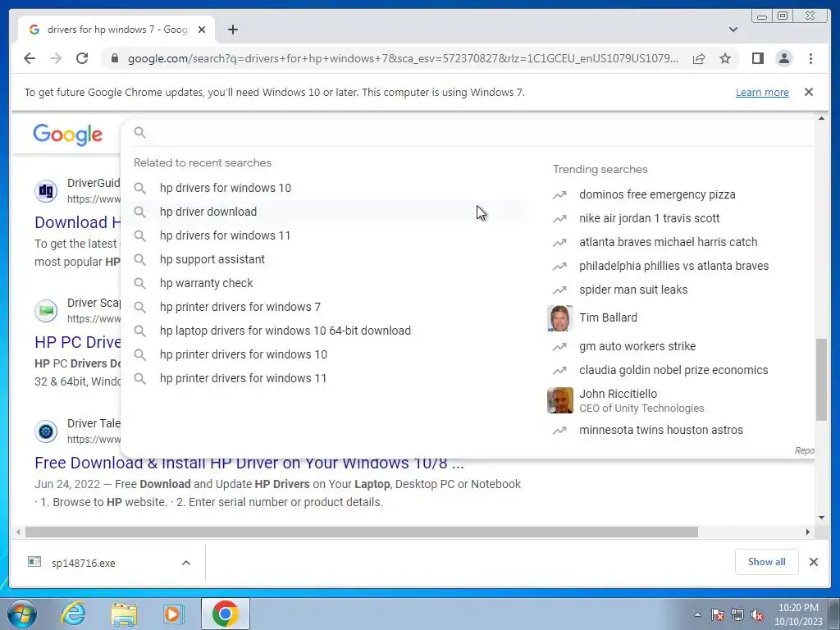The height and width of the screenshot is (630, 840).
Task: Open the Chrome profile avatar
Action: pos(784,58)
